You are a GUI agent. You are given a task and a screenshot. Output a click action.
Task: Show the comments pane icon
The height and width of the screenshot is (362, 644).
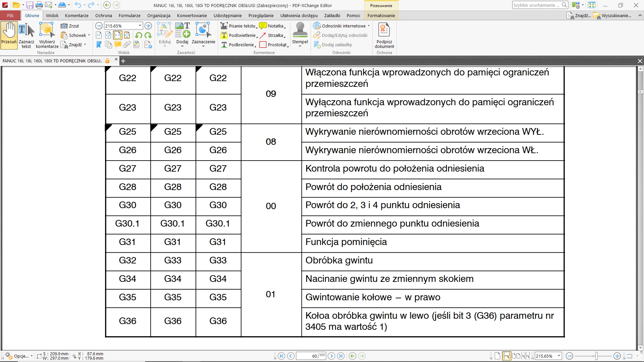(117, 45)
